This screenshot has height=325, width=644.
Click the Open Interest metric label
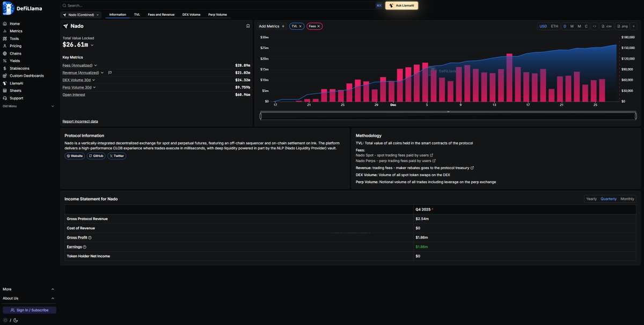tap(74, 95)
